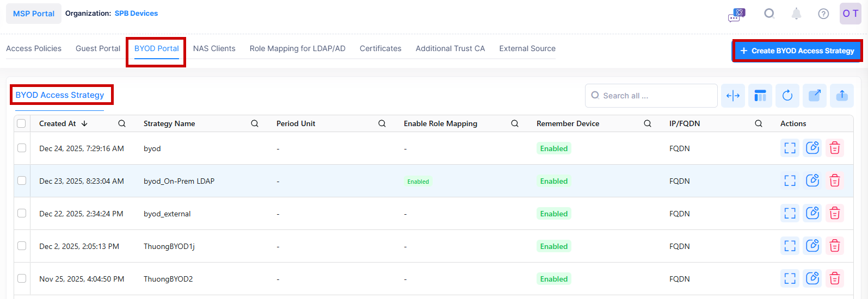Image resolution: width=868 pixels, height=299 pixels.
Task: Click Create BYOD Access Strategy button
Action: (x=797, y=51)
